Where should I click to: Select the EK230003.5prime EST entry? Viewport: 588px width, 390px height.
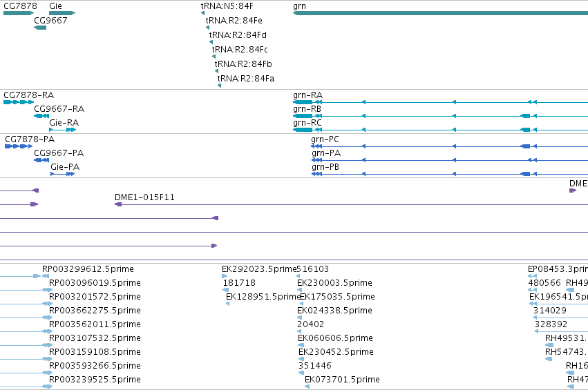334,283
